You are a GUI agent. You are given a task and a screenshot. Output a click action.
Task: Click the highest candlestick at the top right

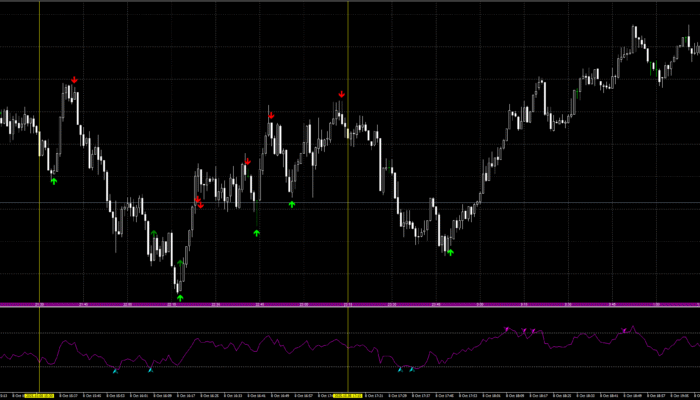(634, 35)
